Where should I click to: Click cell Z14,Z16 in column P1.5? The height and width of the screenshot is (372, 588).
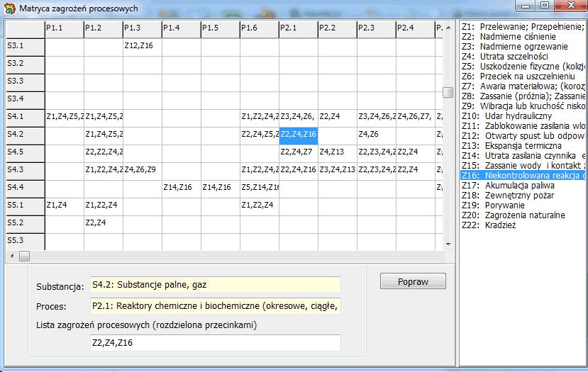point(221,188)
